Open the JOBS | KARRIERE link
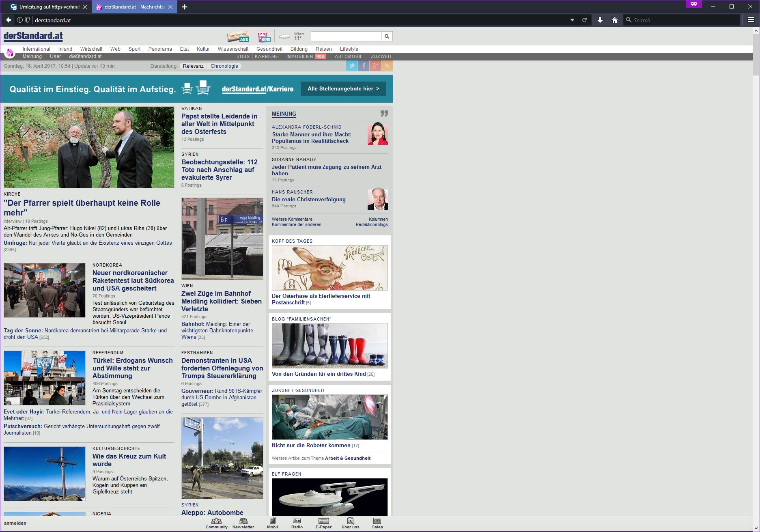This screenshot has width=760, height=532. click(x=258, y=56)
